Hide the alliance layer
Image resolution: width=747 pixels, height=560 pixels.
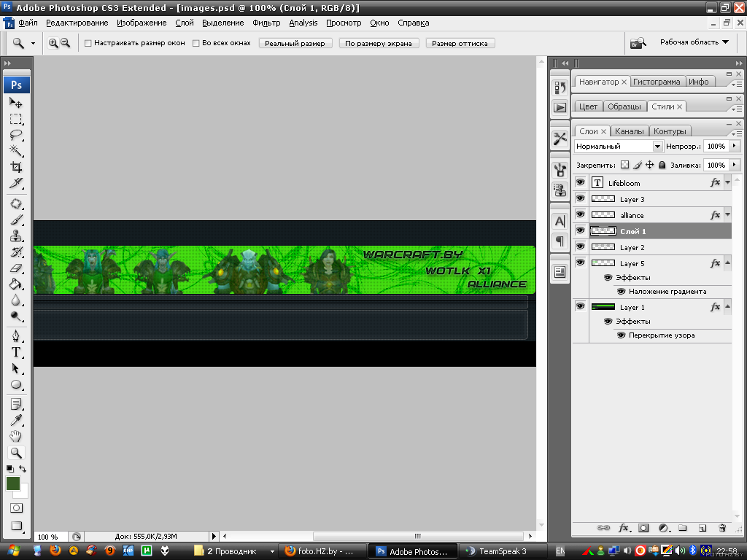(580, 214)
